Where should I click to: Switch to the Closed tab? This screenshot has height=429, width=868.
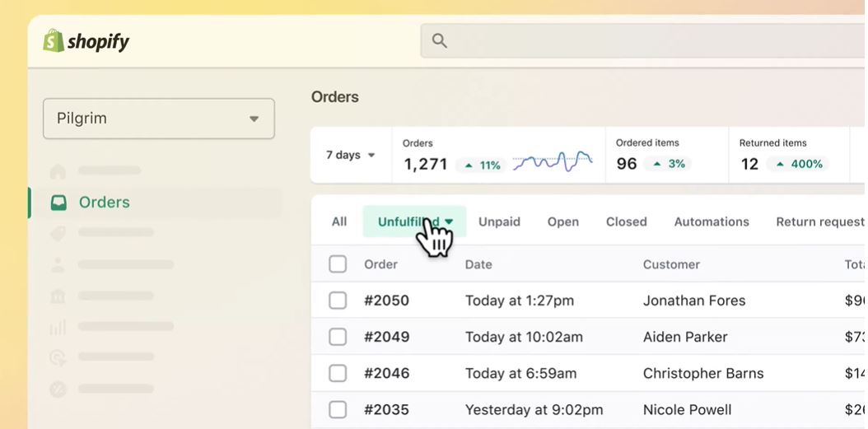pos(626,222)
